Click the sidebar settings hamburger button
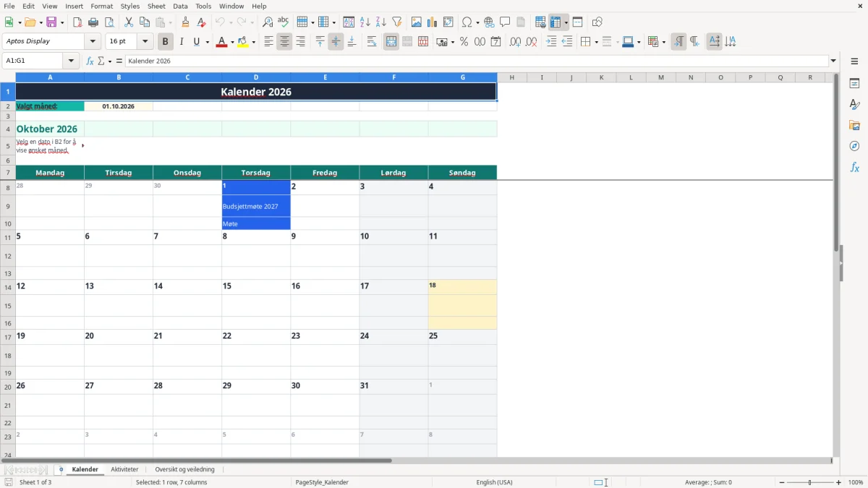This screenshot has width=868, height=488. tap(854, 61)
